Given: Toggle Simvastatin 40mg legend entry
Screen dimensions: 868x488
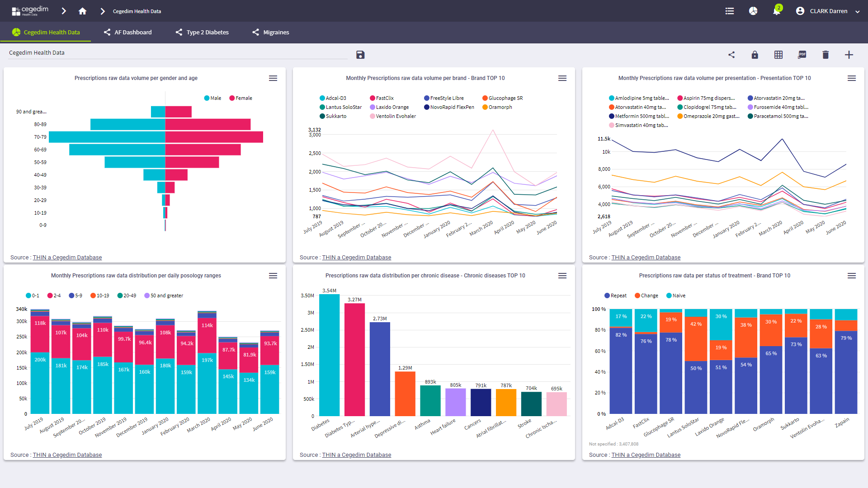Looking at the screenshot, I should 638,125.
